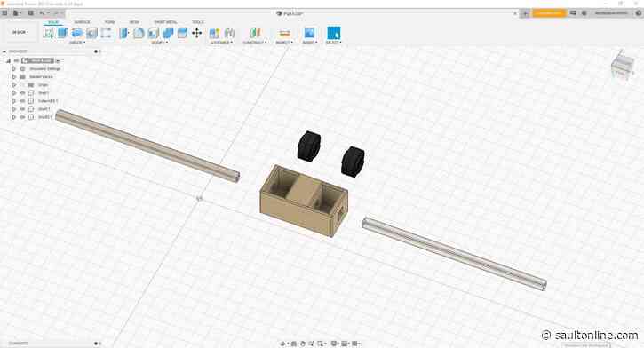644x348 pixels.
Task: Click the ViewCube in the corner
Action: tap(623, 66)
